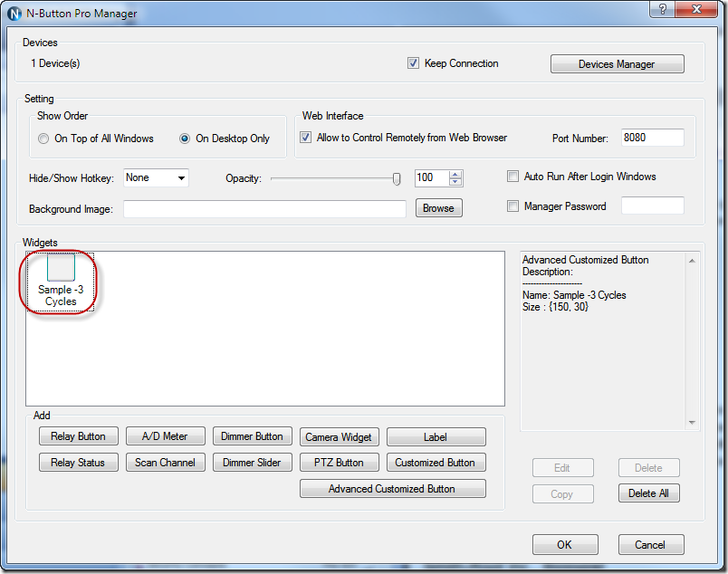This screenshot has height=574, width=728.
Task: Toggle Allow to Control Remotely from Web Browser
Action: (305, 138)
